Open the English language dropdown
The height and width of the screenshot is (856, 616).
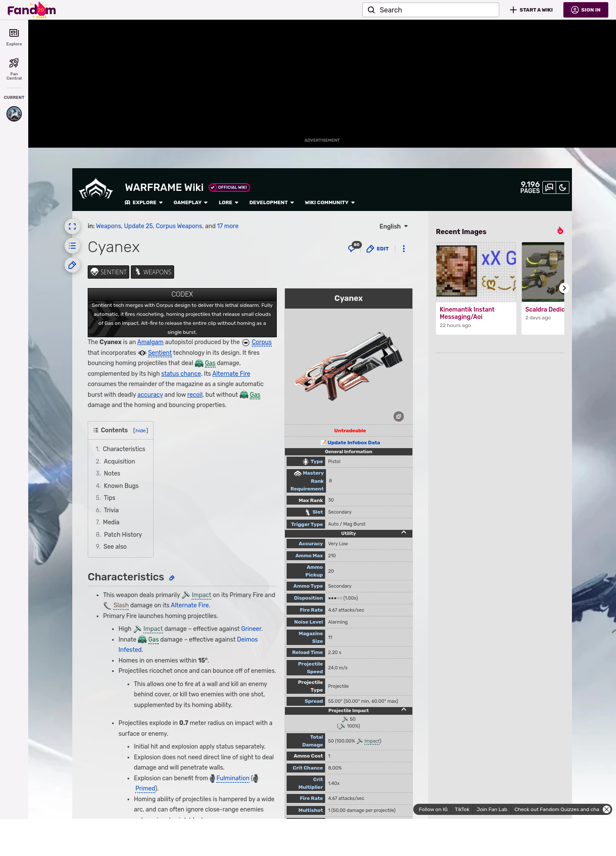pos(394,226)
